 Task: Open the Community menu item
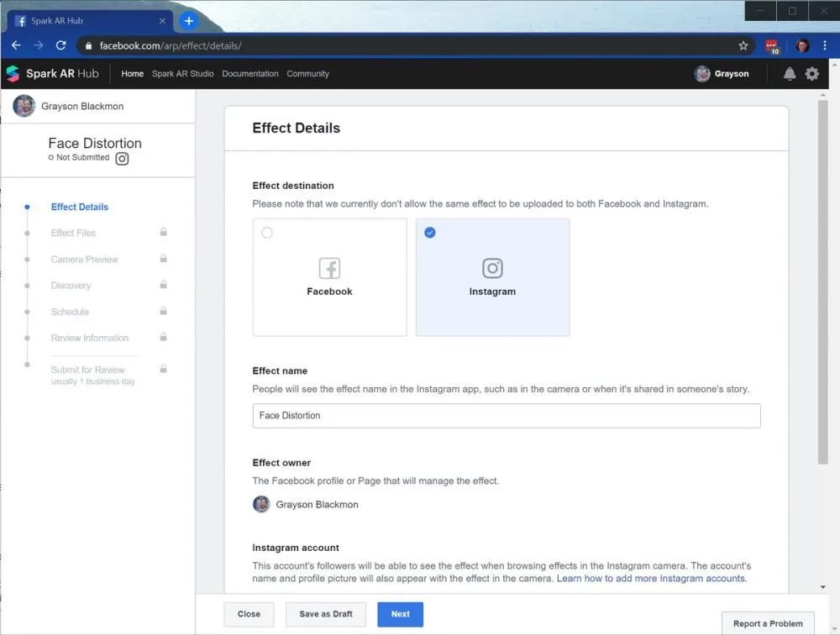pos(307,74)
